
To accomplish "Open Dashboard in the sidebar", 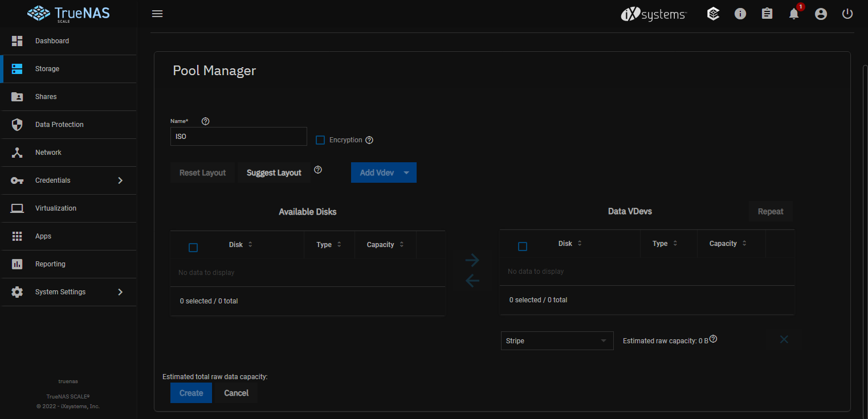I will (x=68, y=41).
